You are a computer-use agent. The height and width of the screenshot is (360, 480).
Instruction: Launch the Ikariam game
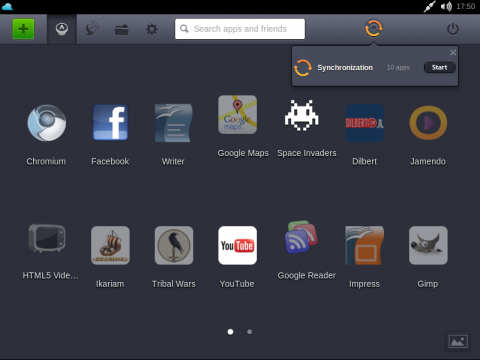[x=110, y=246]
